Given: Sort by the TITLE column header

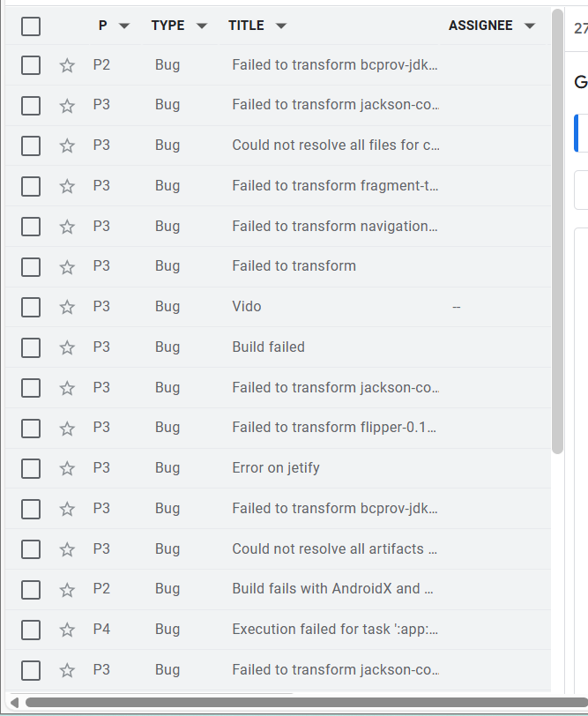Looking at the screenshot, I should click(246, 26).
